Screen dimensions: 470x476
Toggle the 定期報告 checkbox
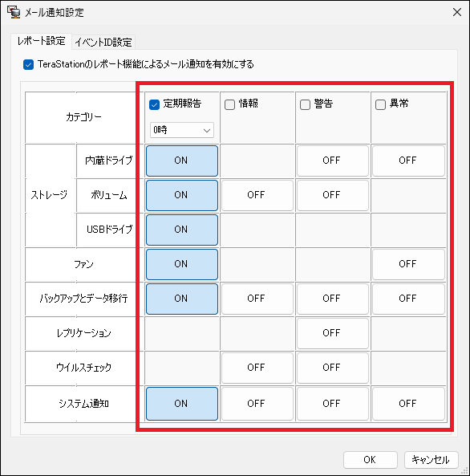pyautogui.click(x=155, y=104)
